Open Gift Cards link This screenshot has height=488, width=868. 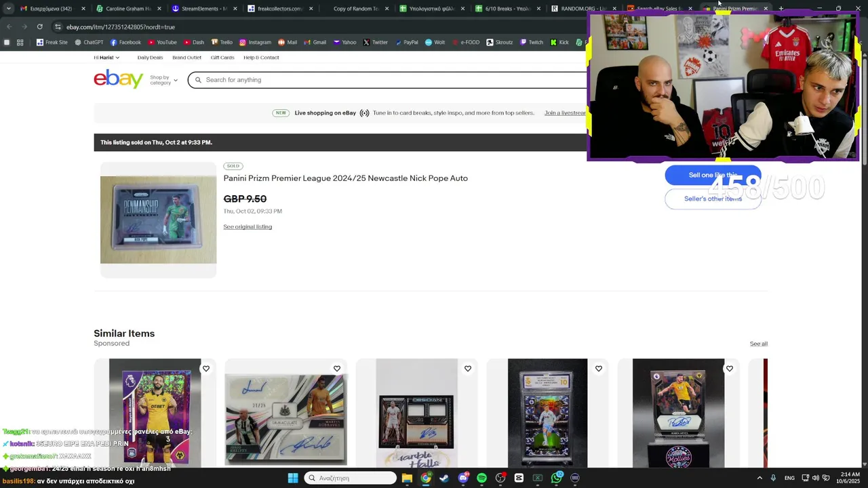coord(222,58)
